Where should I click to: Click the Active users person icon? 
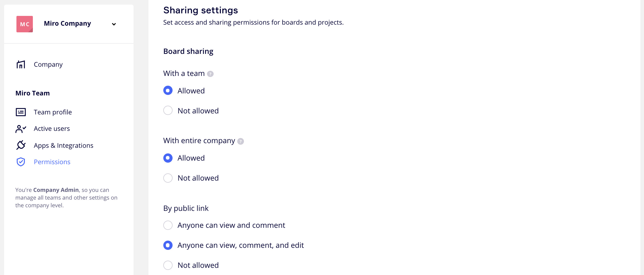pyautogui.click(x=21, y=129)
